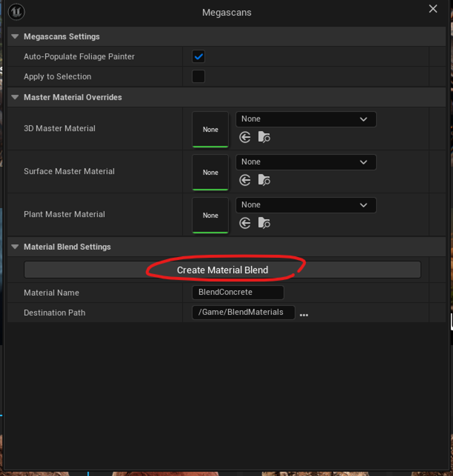Viewport: 453px width, 476px height.
Task: Click the 3D Master Material label
Action: point(59,128)
